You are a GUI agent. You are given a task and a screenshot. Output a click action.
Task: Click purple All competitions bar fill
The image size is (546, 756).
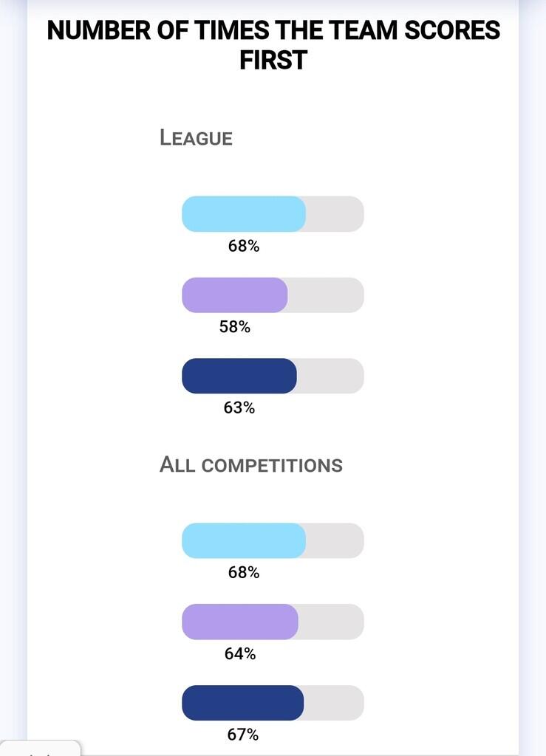239,622
